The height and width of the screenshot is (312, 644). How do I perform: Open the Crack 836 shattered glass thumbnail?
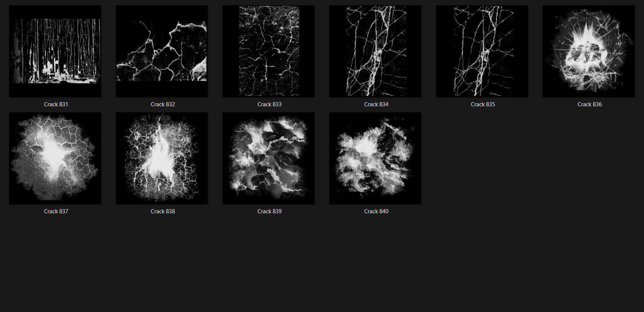[x=589, y=51]
